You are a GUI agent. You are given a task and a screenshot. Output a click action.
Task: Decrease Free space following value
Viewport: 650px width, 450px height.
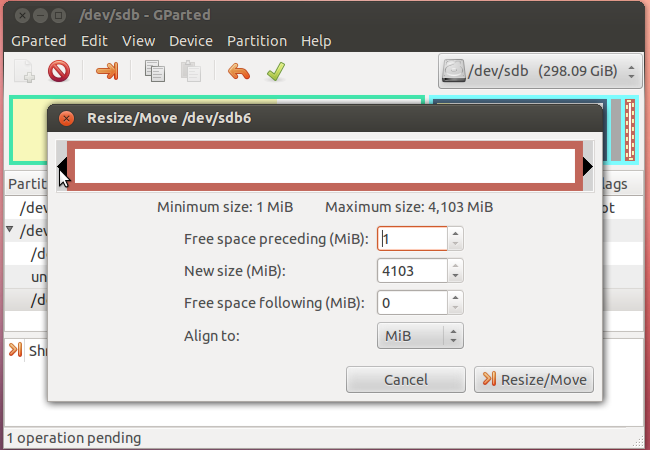[x=456, y=308]
